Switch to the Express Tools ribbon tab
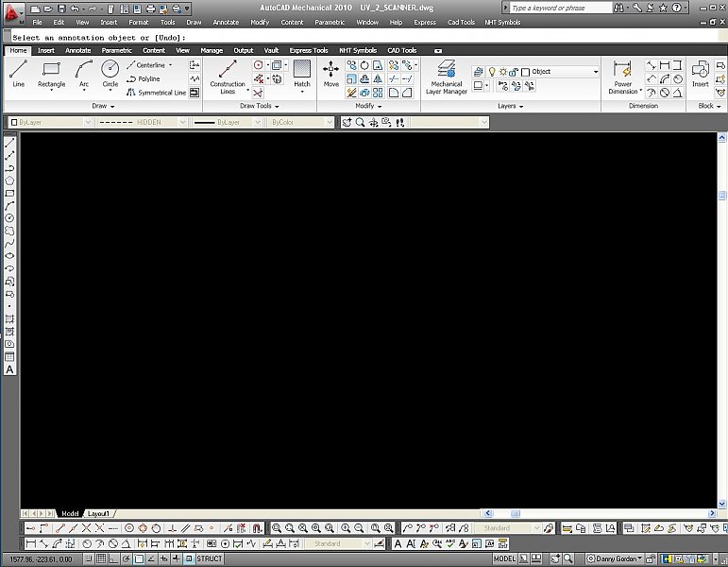The height and width of the screenshot is (567, 728). (309, 50)
